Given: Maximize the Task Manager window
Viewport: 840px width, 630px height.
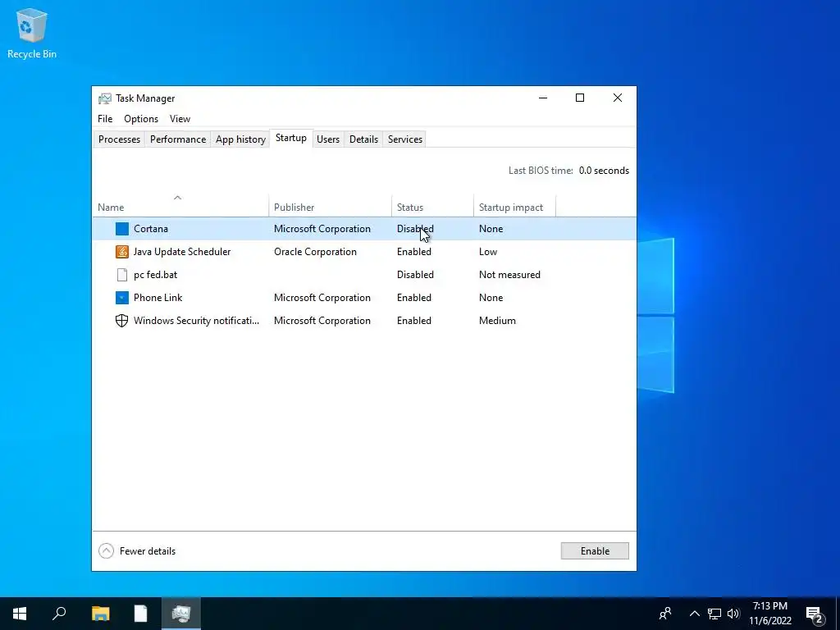Looking at the screenshot, I should point(580,98).
